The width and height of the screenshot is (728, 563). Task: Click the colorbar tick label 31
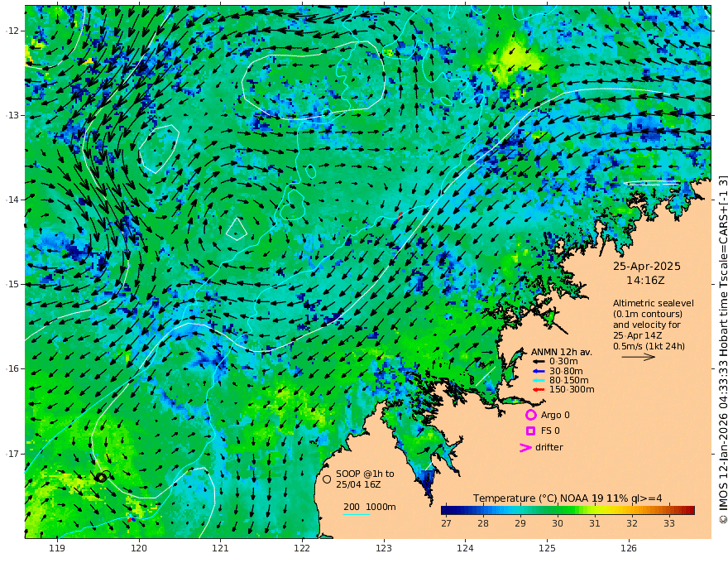tap(595, 523)
